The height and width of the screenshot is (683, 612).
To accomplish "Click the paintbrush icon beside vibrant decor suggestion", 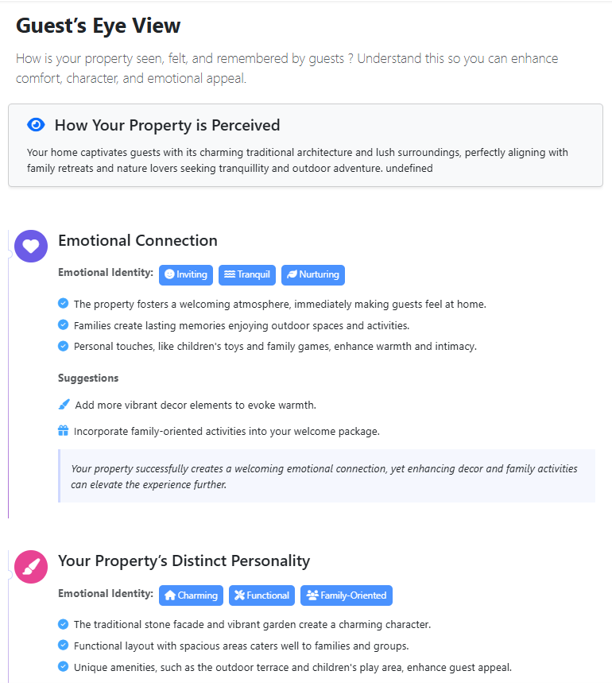I will (x=64, y=405).
